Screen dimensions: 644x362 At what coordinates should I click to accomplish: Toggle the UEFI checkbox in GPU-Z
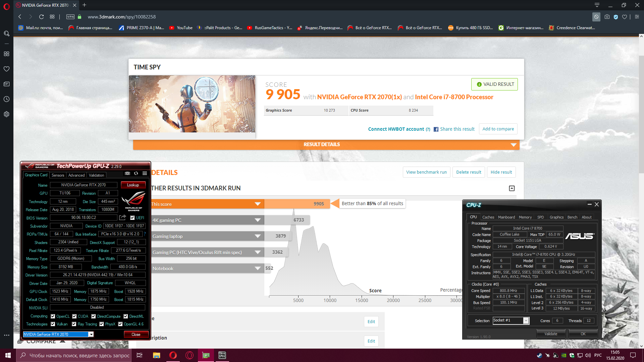pos(132,218)
